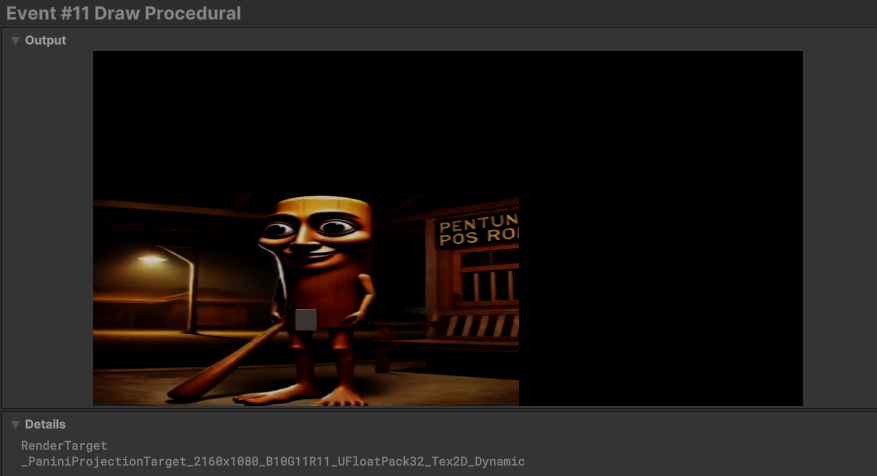Select the RenderTarget text line
This screenshot has width=877, height=476.
pos(64,446)
